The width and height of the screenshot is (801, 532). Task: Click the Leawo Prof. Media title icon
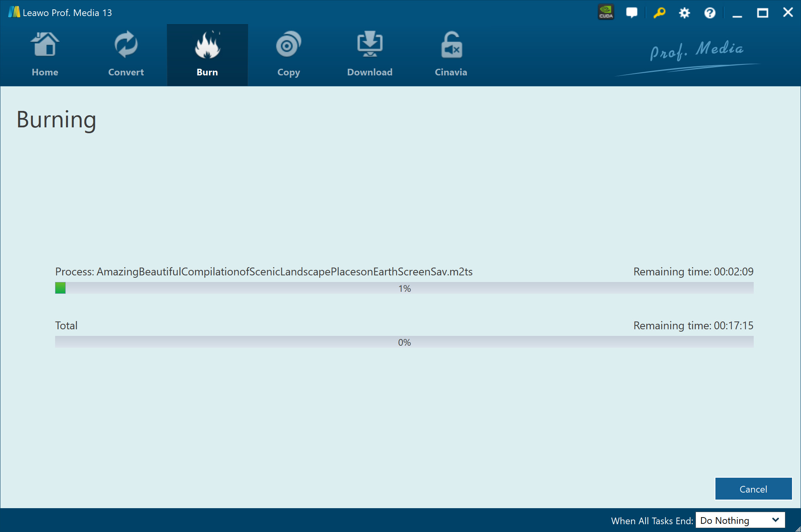[14, 12]
